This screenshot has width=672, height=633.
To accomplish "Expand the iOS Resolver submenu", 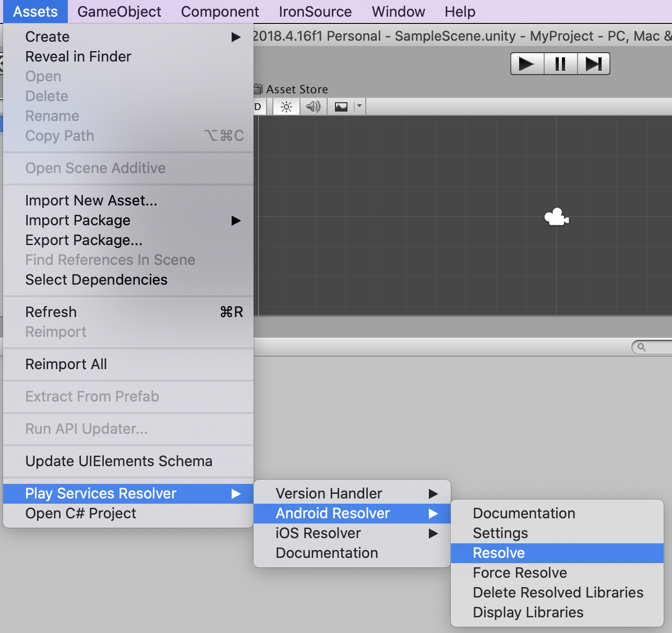I will point(318,533).
